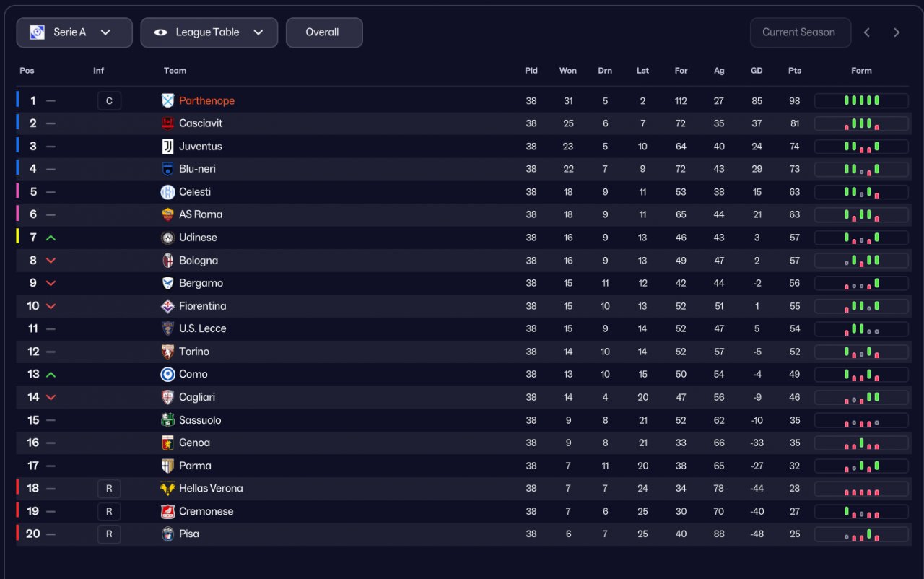Open the Bologna team name link
This screenshot has width=924, height=579.
point(199,261)
